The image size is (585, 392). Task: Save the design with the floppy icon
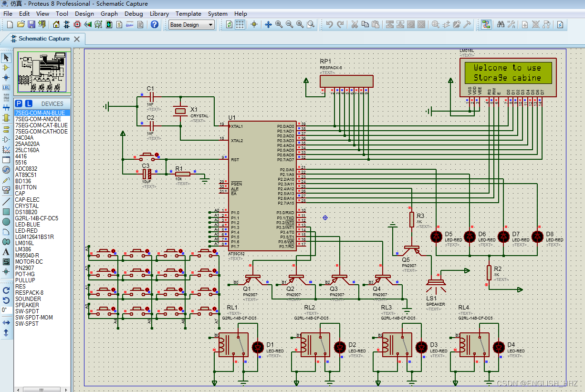(x=31, y=24)
